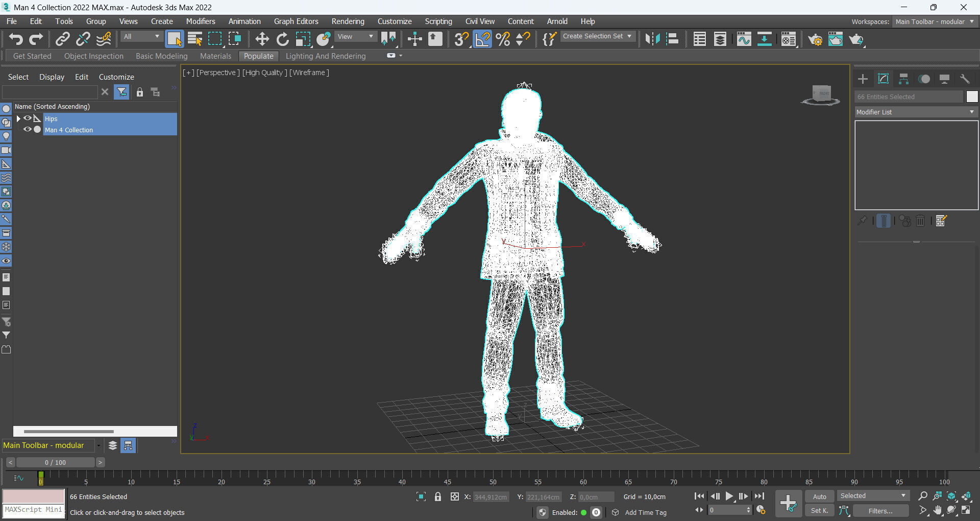Open the Rendering menu
980x521 pixels.
click(348, 21)
